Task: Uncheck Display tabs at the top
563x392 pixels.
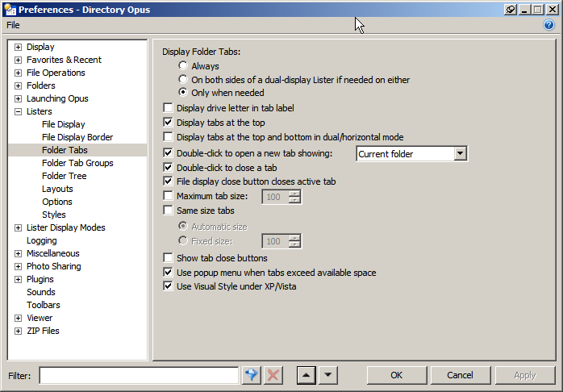Action: pyautogui.click(x=168, y=123)
